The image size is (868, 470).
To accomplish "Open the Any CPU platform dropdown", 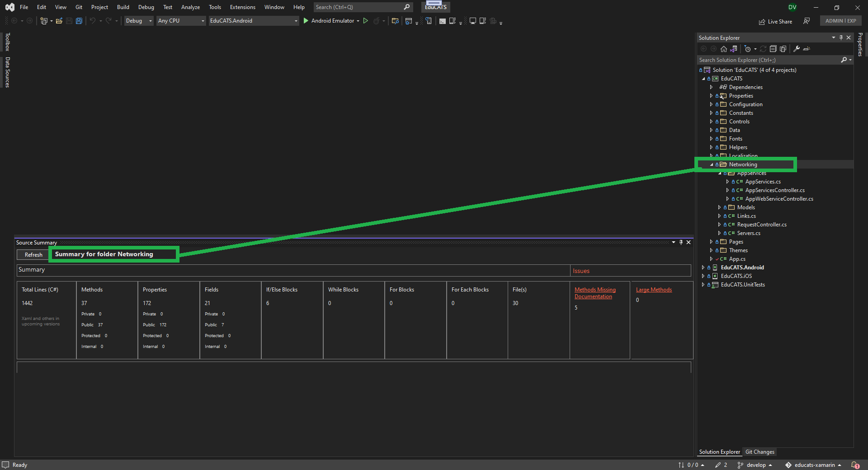I will tap(181, 21).
